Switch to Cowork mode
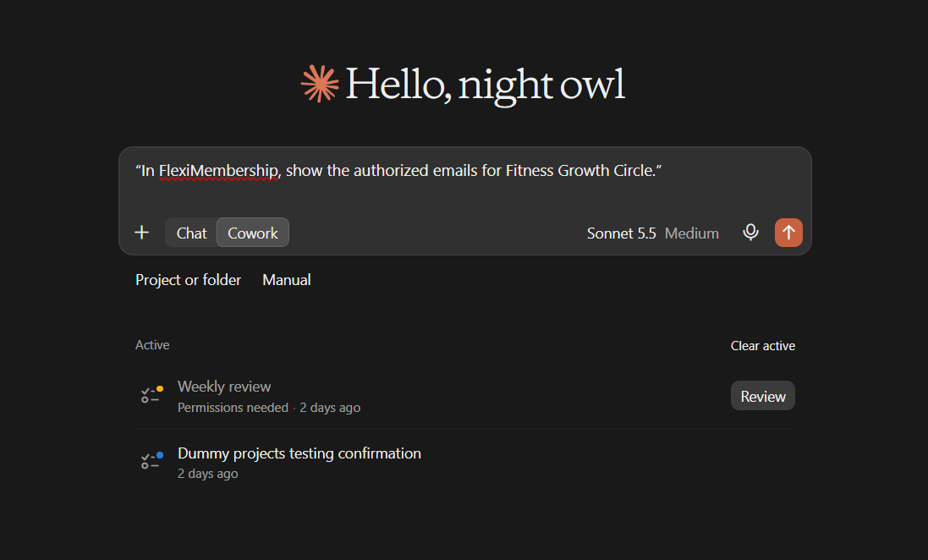Viewport: 928px width, 560px height. pyautogui.click(x=253, y=233)
